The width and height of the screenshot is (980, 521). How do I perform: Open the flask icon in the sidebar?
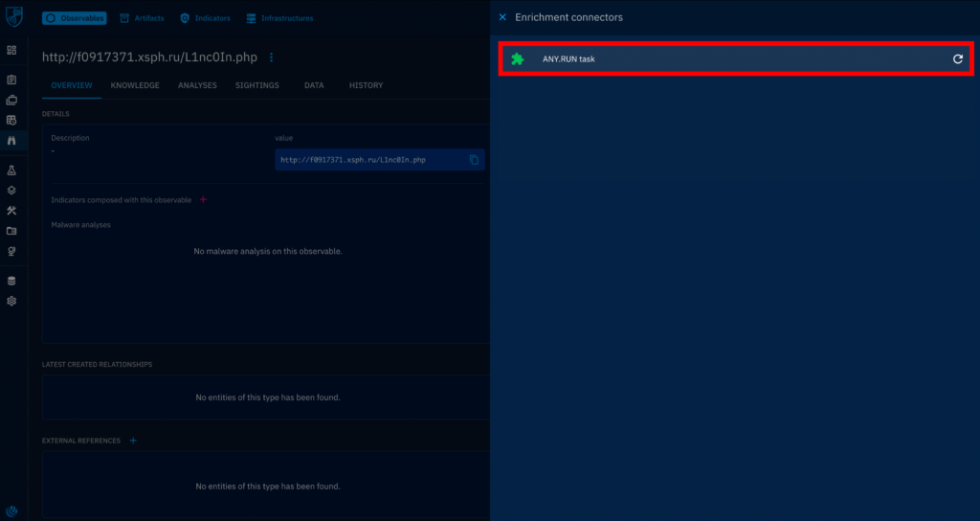click(11, 170)
